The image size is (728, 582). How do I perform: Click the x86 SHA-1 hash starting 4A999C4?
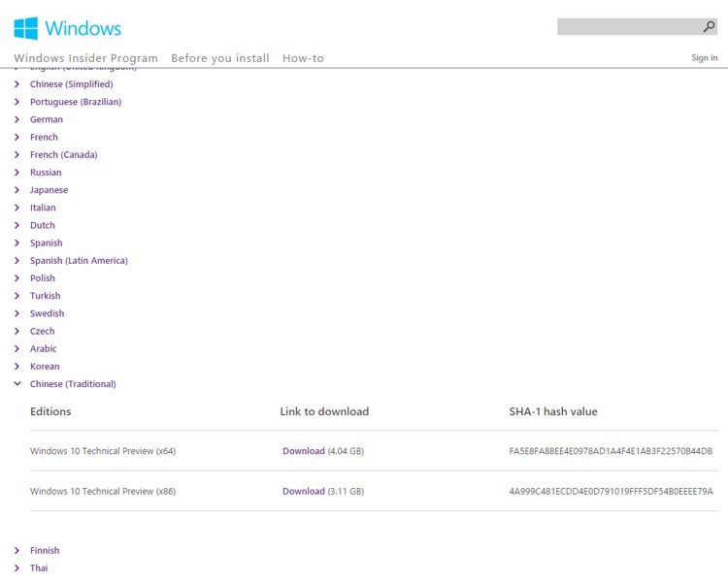[611, 491]
